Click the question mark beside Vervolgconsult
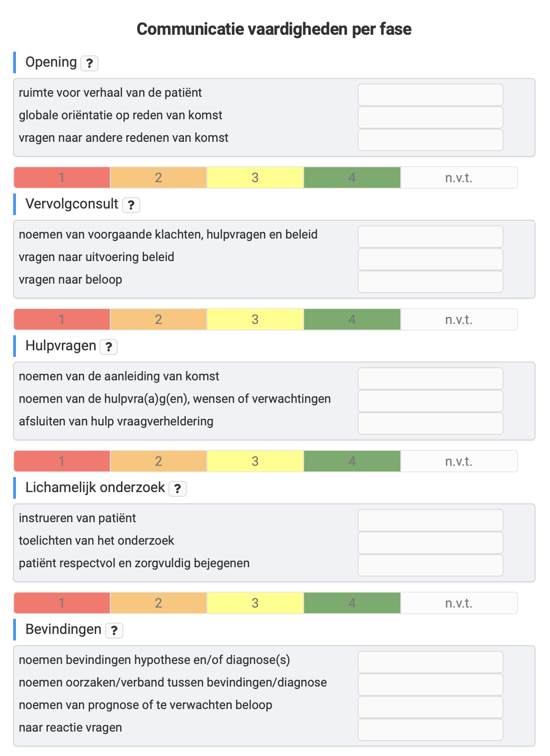The width and height of the screenshot is (550, 756). (131, 205)
